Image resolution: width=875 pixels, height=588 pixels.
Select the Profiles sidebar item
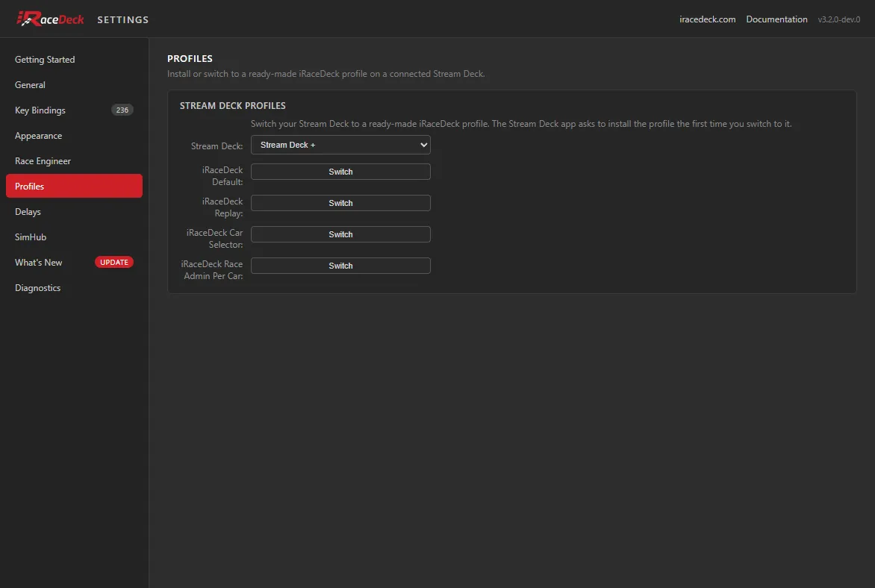(74, 186)
